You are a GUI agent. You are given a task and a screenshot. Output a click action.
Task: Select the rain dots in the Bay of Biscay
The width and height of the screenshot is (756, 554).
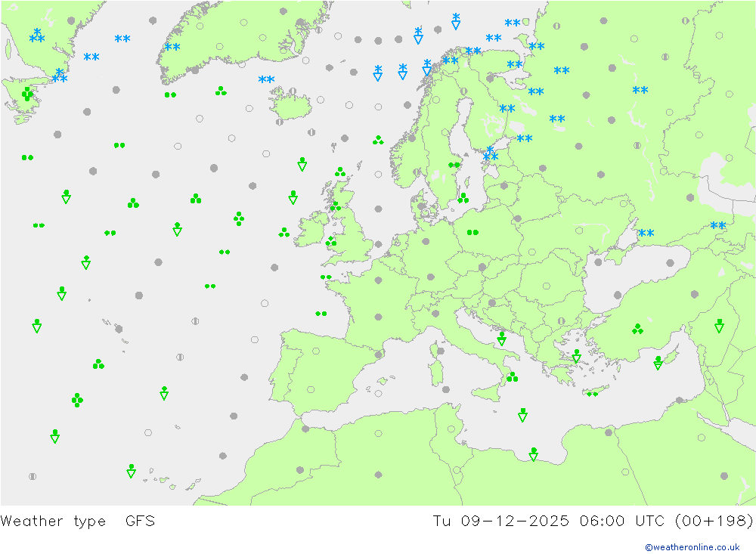click(321, 314)
